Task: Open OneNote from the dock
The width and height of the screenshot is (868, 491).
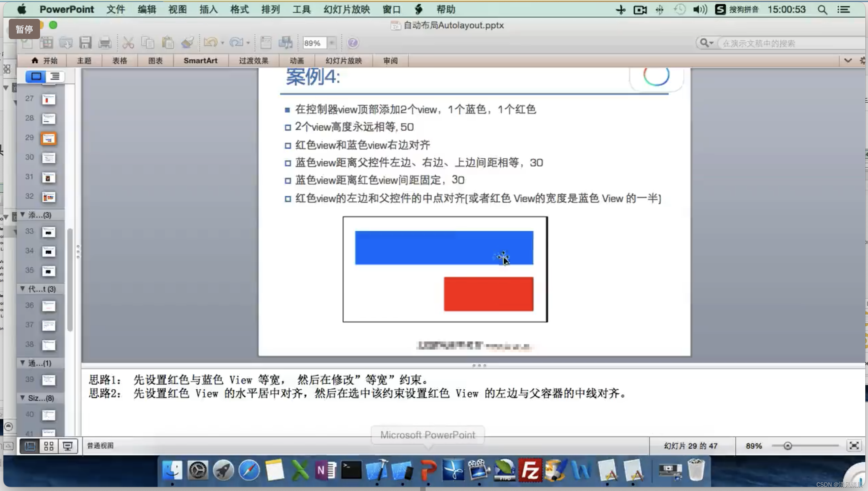Action: [x=326, y=470]
